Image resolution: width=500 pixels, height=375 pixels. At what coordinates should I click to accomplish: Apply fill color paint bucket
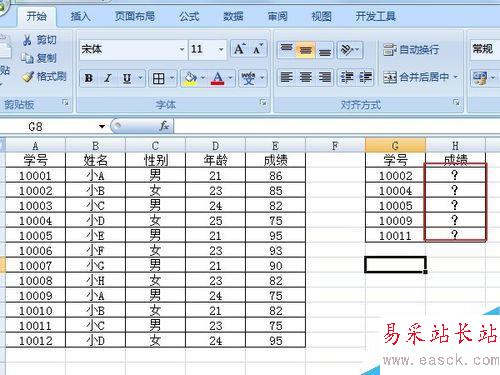190,79
